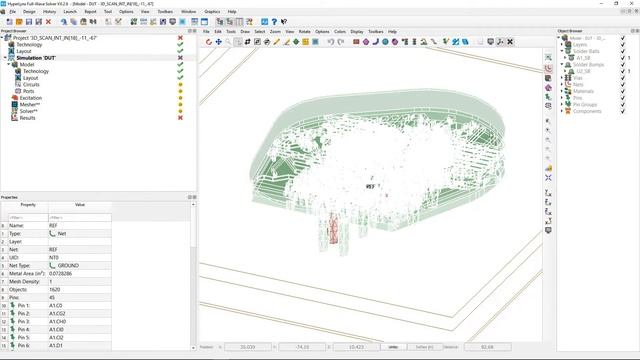
Task: Click the brown Draw Rectangle tool
Action: [356, 42]
